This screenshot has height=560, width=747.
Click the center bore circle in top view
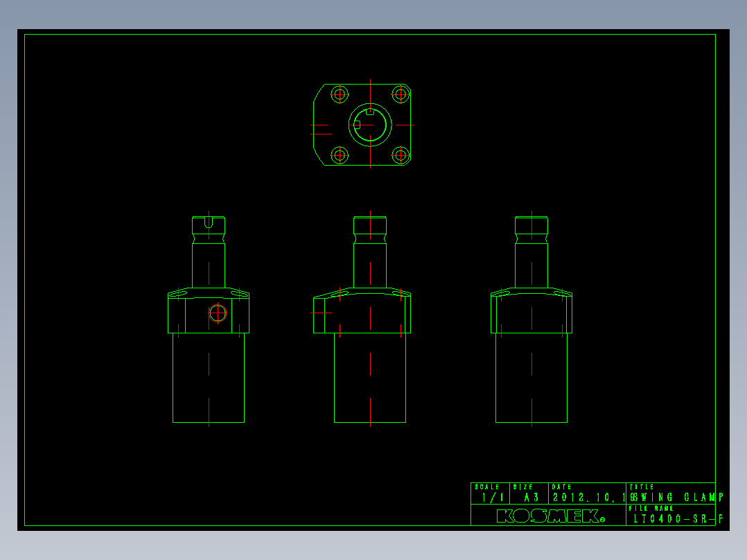point(370,125)
